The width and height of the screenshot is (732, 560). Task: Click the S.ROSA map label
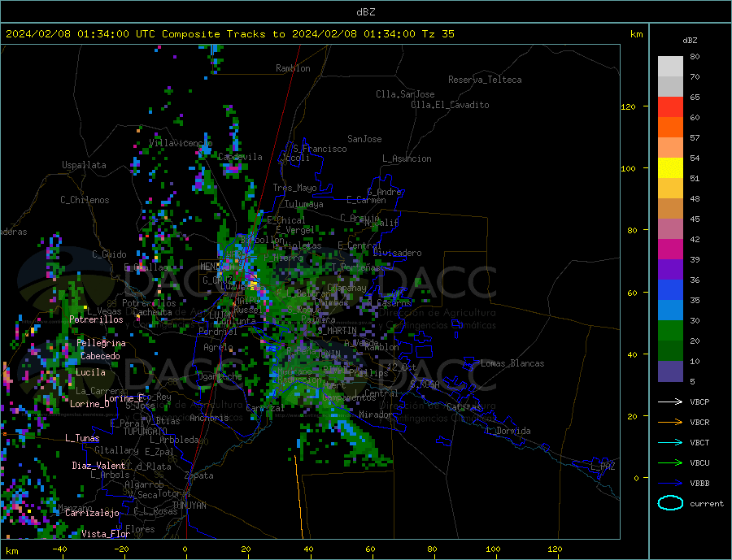click(x=425, y=384)
